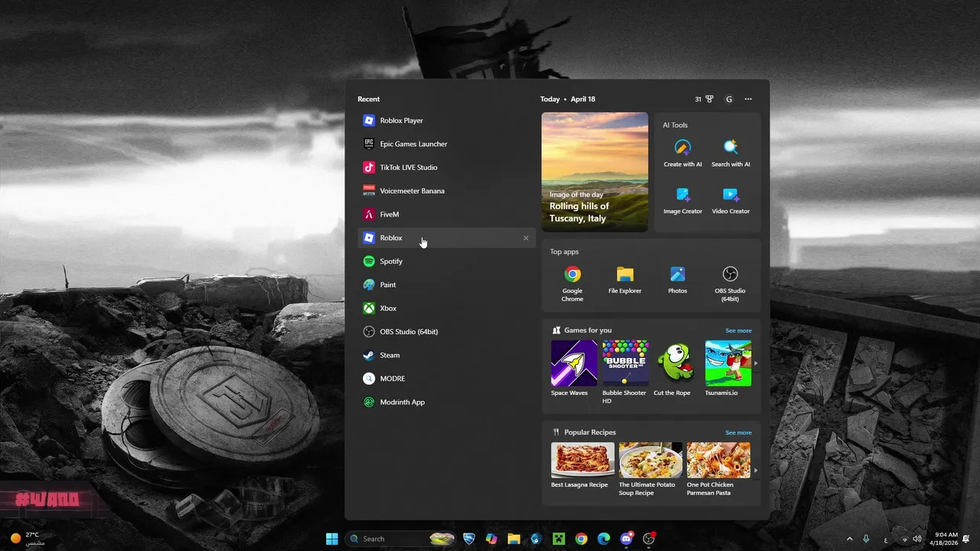
Task: Open OBS Studio on the taskbar
Action: pyautogui.click(x=649, y=539)
